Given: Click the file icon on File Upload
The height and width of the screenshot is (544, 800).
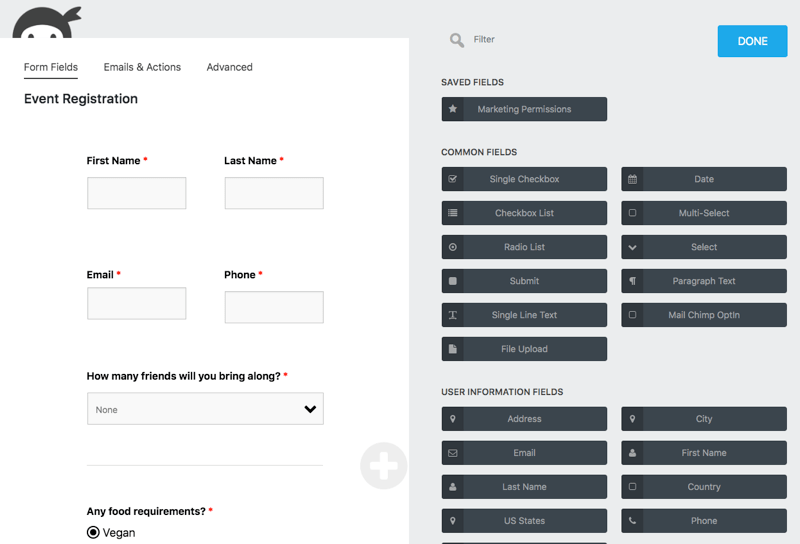Looking at the screenshot, I should click(x=453, y=349).
